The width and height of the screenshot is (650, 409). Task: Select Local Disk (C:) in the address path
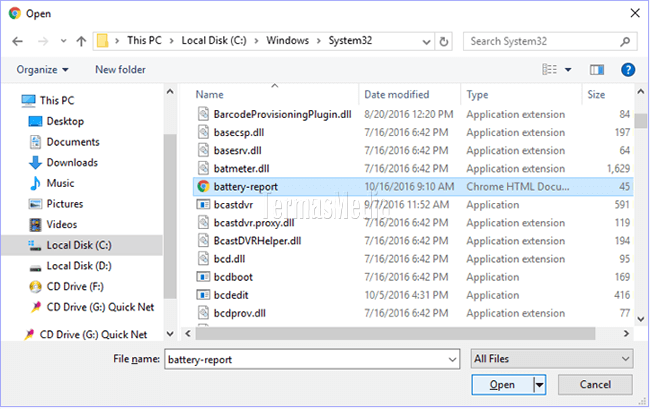click(x=214, y=41)
